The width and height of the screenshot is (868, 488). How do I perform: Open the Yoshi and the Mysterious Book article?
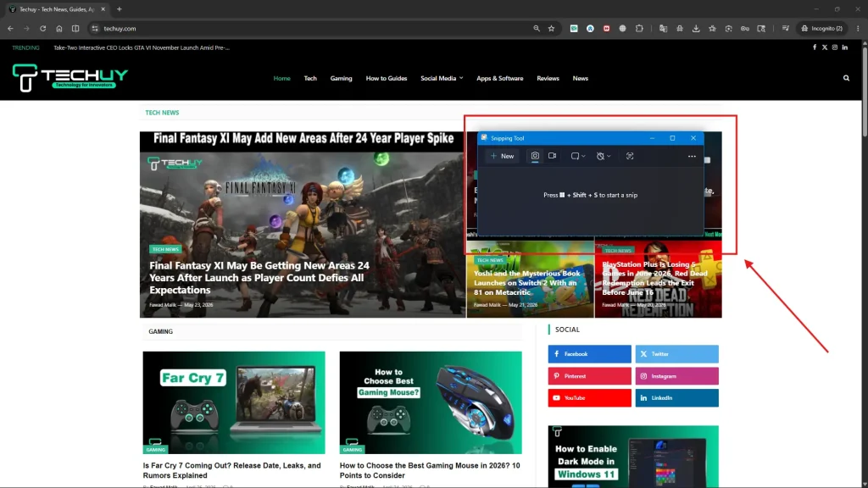tap(527, 283)
